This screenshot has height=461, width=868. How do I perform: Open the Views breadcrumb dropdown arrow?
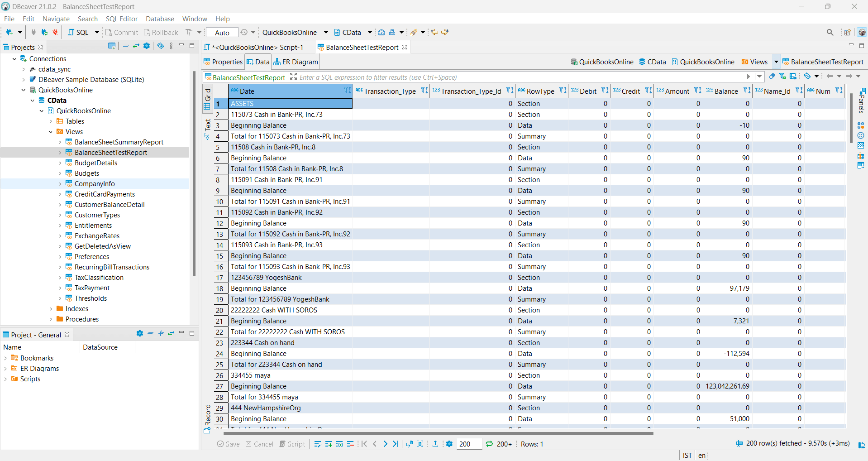tap(776, 62)
